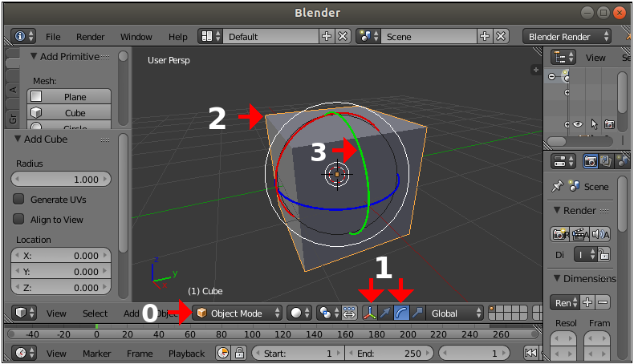This screenshot has height=364, width=634.
Task: Render animation with clapperboard button
Action: (x=579, y=234)
